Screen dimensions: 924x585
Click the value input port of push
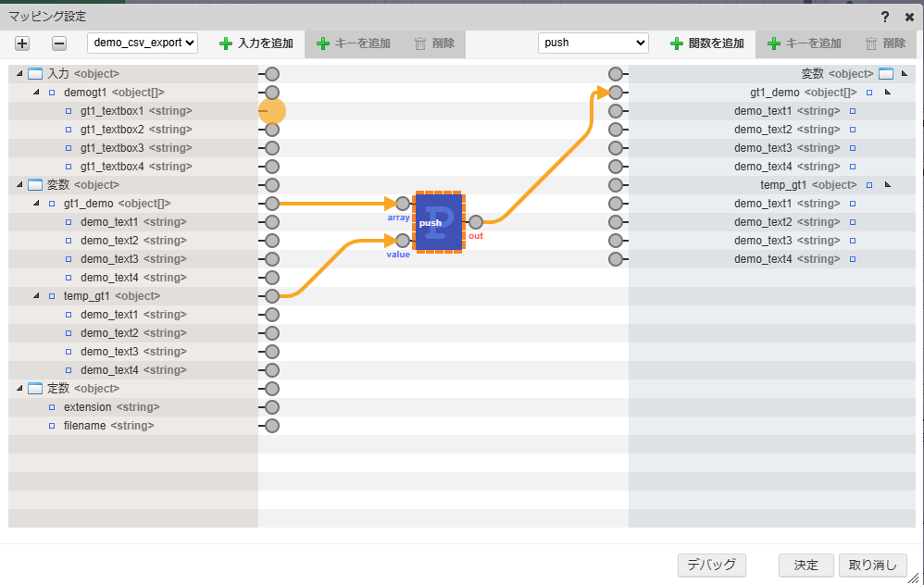click(x=402, y=241)
